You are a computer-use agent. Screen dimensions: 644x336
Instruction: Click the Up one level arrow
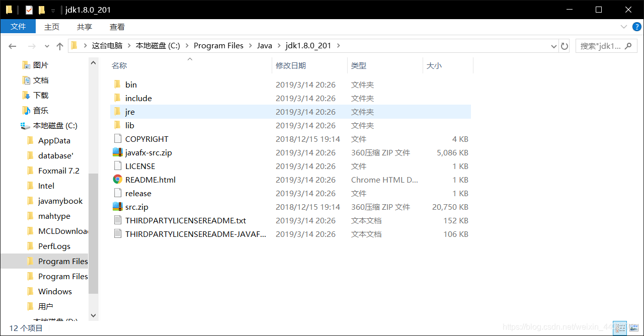(60, 46)
